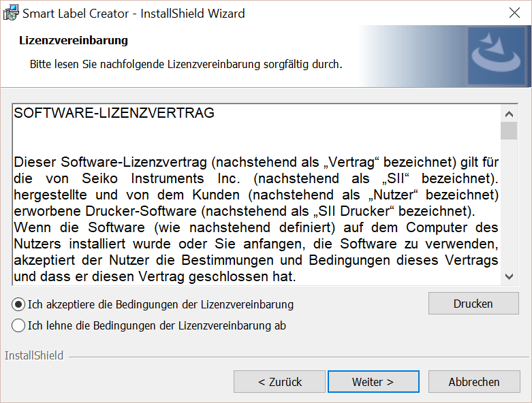
Task: Click the license scrollbar up arrow
Action: (509, 113)
